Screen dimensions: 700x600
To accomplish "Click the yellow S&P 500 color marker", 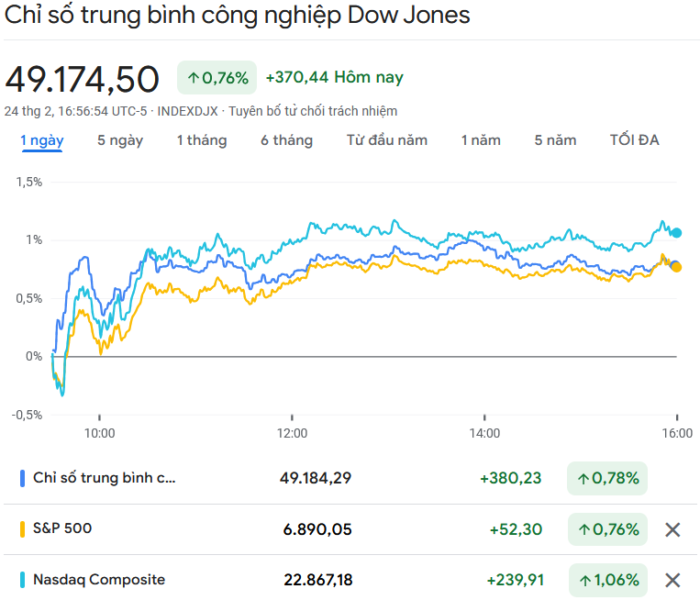I will (22, 529).
